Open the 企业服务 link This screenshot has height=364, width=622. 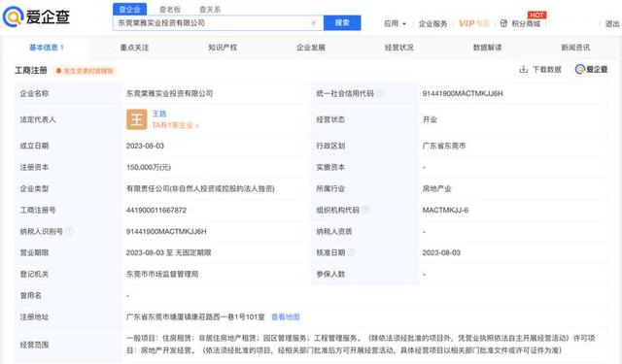click(432, 23)
